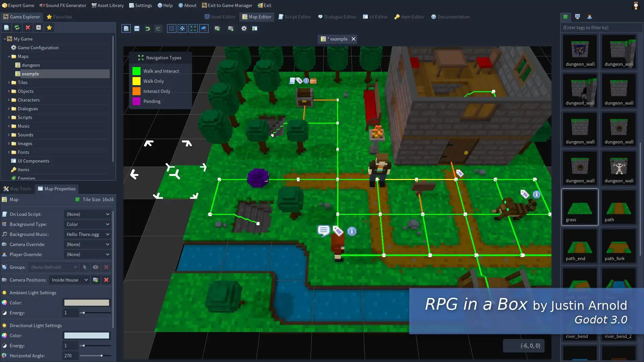Open the On Load Script dropdown
This screenshot has width=644, height=362.
point(87,214)
